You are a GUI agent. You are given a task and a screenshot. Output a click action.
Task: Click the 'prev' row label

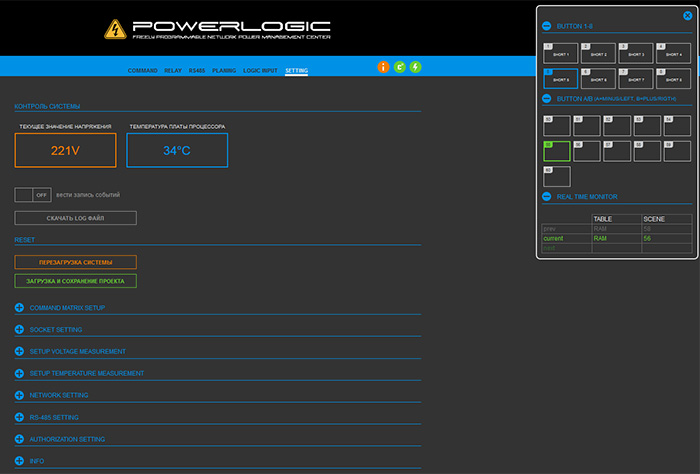(549, 229)
